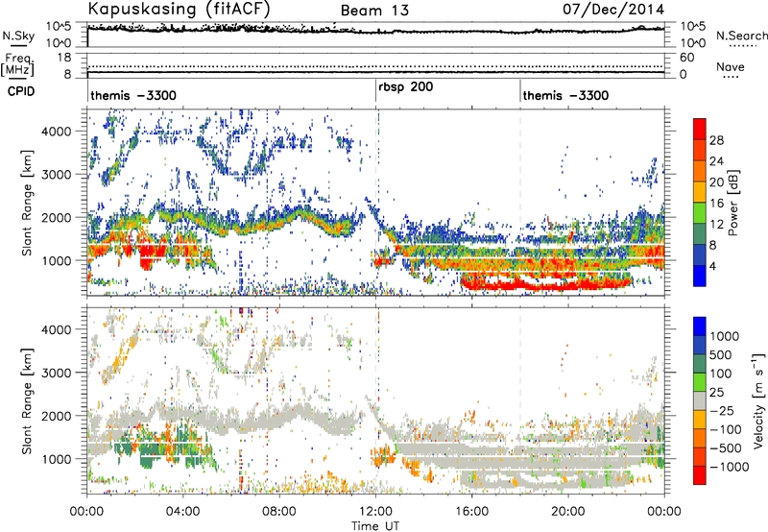
Task: Click the 'Kapuskasing (fitACF)' title
Action: click(179, 9)
